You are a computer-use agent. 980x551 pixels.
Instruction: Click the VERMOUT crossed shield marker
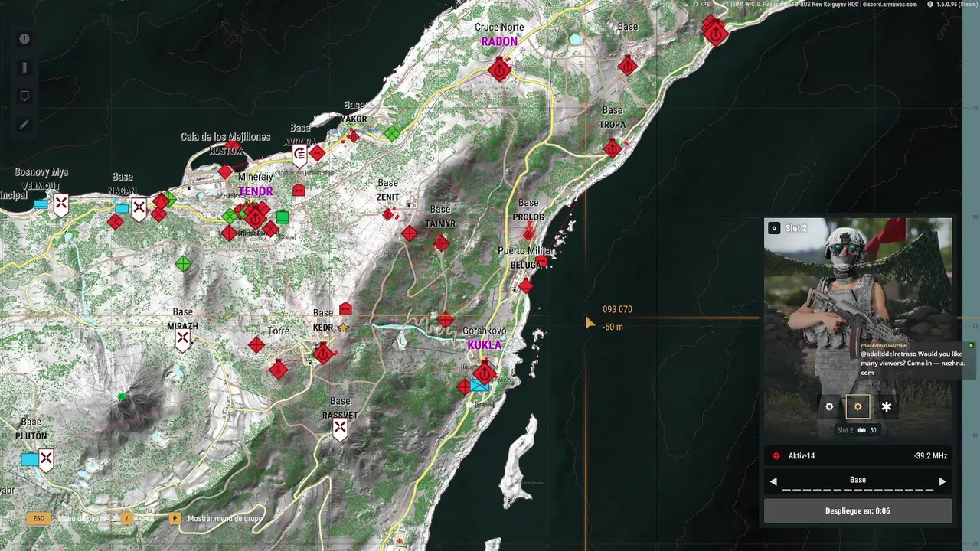coord(61,205)
